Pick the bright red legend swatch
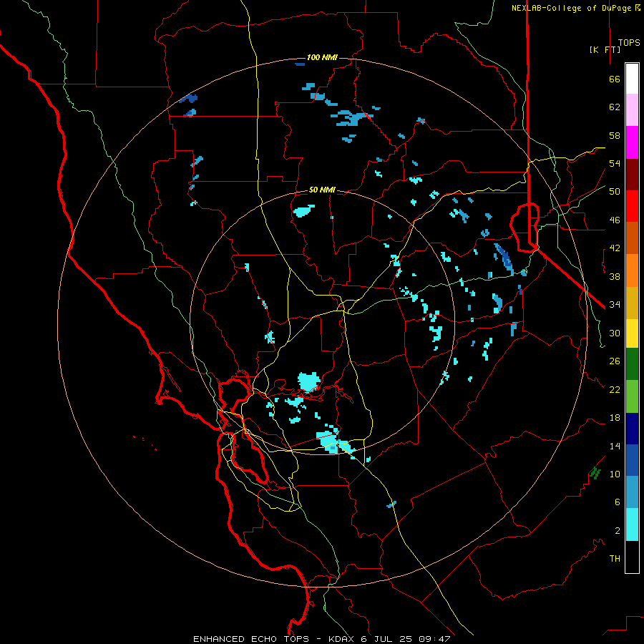This screenshot has height=644, width=644. (x=632, y=206)
